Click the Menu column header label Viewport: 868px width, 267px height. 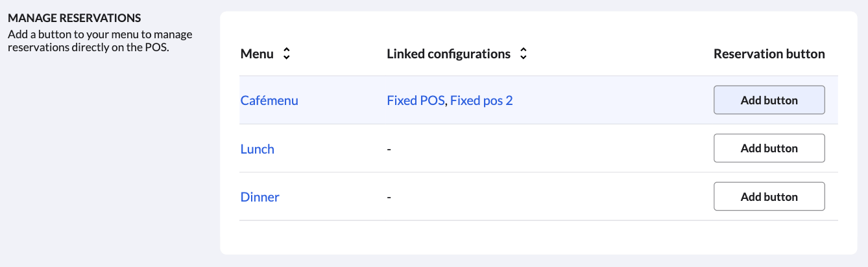click(257, 54)
